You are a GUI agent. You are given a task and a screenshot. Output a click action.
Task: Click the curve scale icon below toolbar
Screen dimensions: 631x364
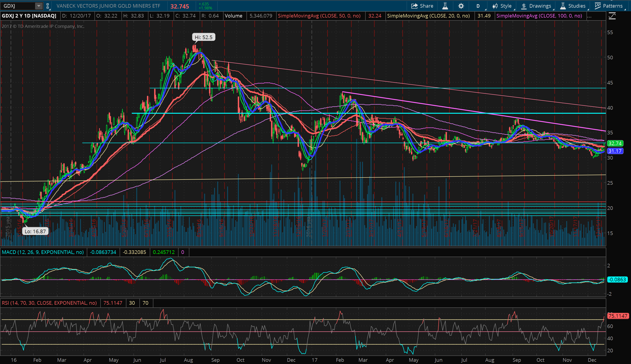[x=612, y=16]
